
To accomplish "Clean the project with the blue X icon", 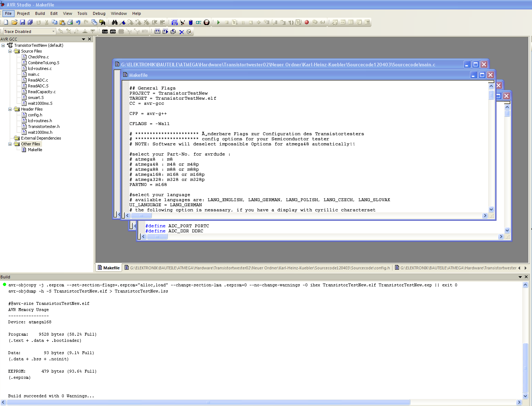I will click(182, 32).
